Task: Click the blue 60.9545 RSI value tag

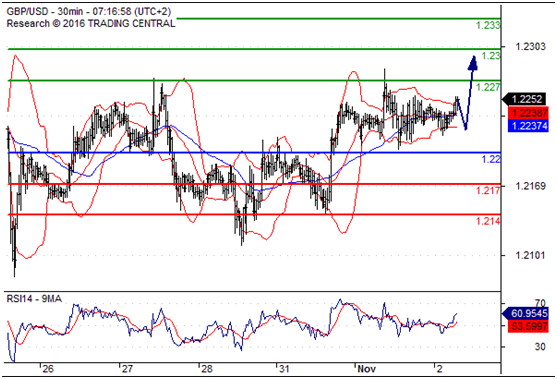Action: pyautogui.click(x=525, y=314)
